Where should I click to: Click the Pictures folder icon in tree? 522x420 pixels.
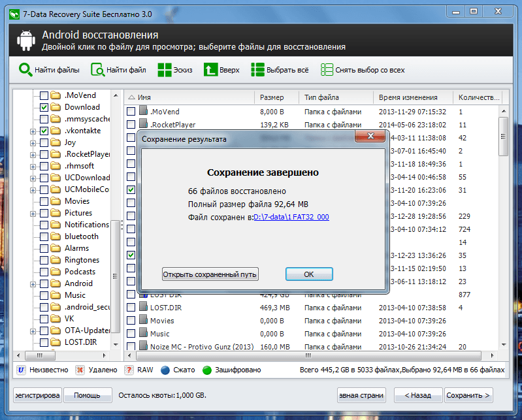pos(56,213)
